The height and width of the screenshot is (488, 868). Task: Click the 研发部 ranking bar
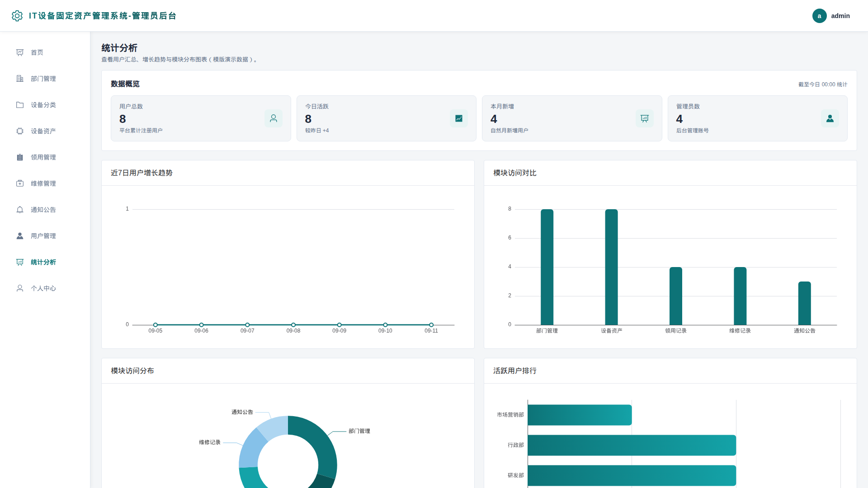point(632,475)
